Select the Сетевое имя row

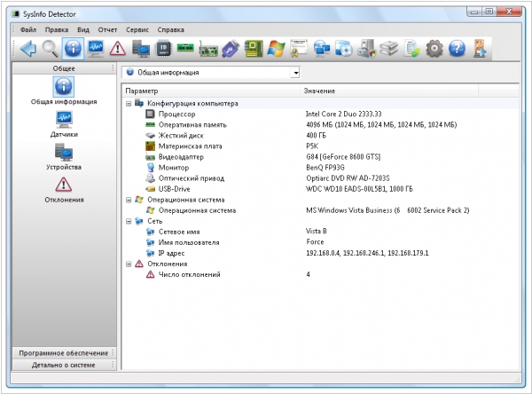pos(321,232)
